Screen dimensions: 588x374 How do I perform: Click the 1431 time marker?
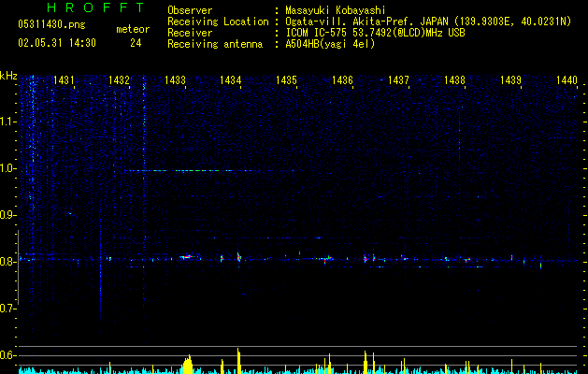click(64, 80)
